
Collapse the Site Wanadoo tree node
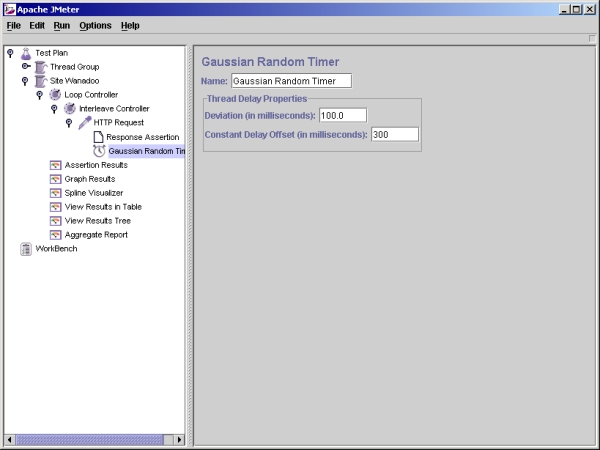(25, 81)
